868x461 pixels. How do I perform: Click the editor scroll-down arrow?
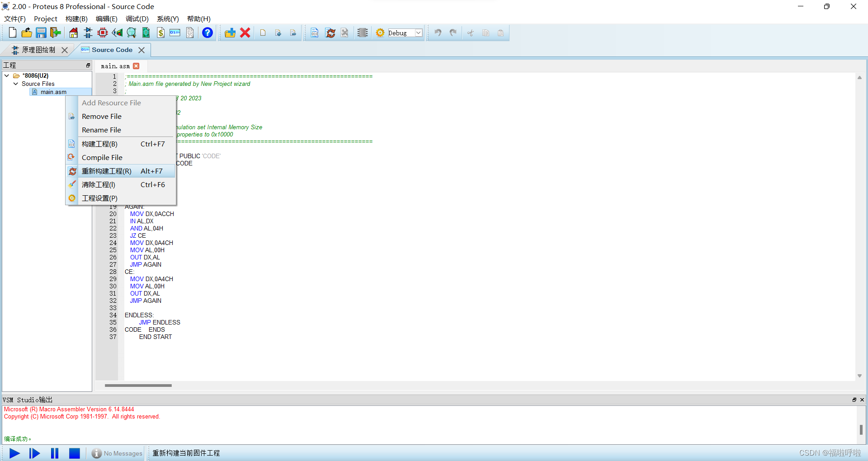pyautogui.click(x=859, y=376)
